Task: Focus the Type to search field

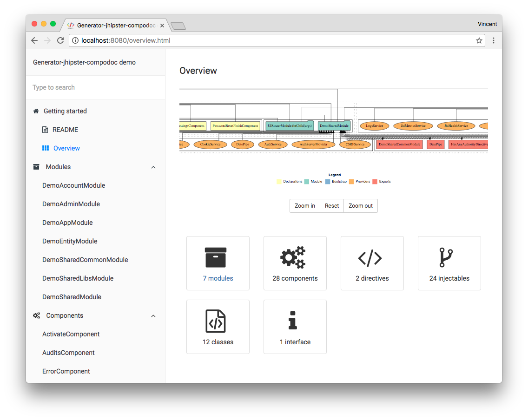Action: (96, 87)
